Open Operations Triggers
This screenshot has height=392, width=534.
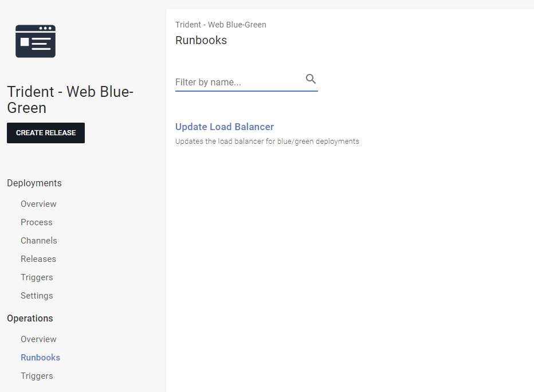37,375
